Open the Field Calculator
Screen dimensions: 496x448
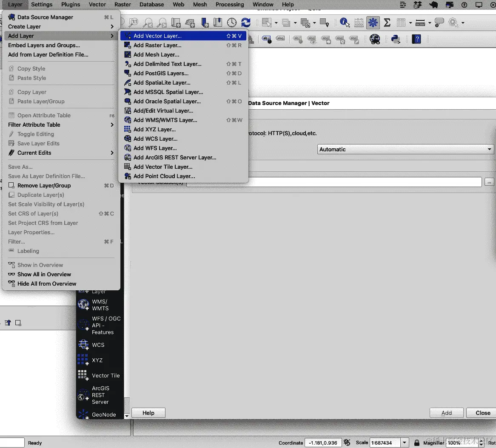(359, 23)
